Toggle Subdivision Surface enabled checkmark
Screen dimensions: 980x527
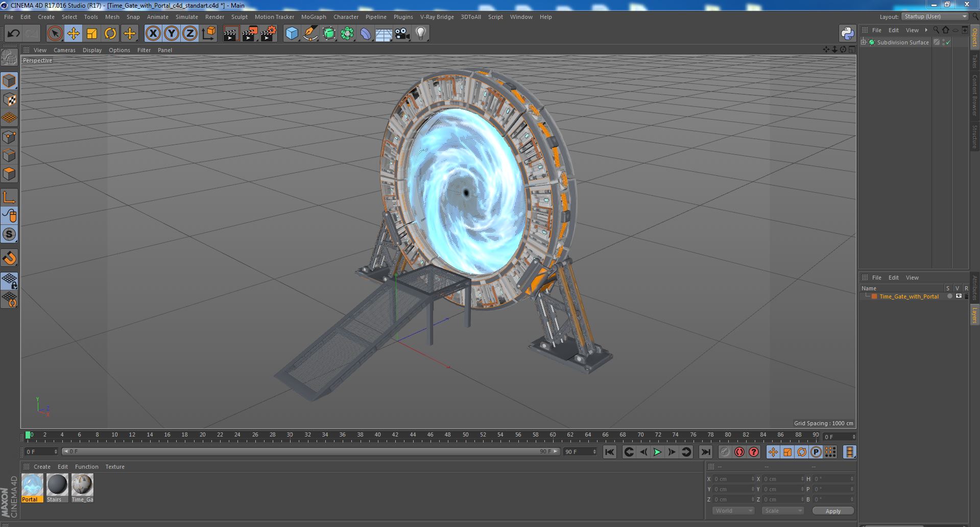tap(948, 42)
